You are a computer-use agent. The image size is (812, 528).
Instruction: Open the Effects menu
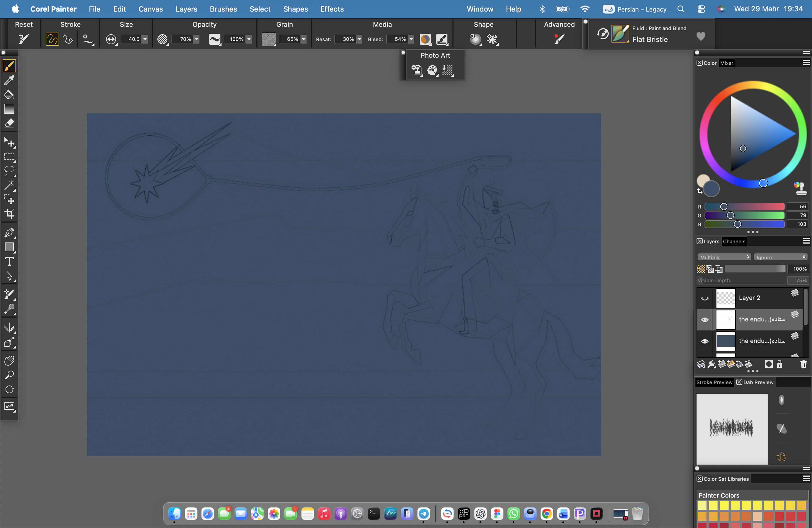332,9
